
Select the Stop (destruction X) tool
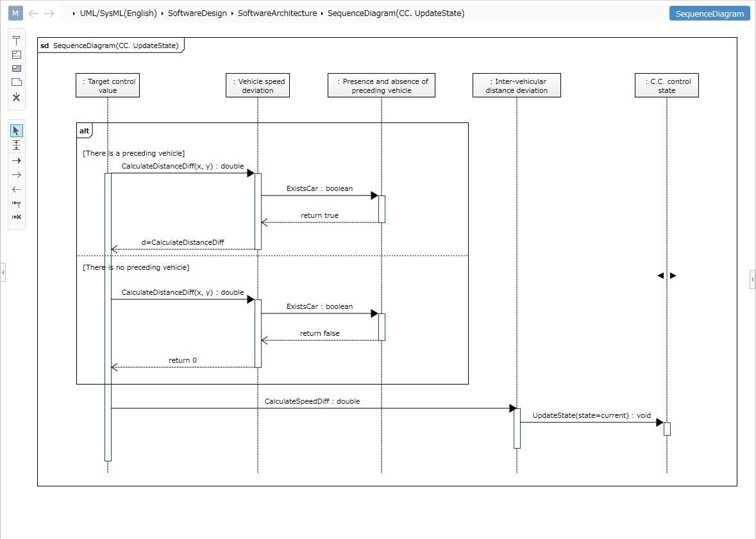pyautogui.click(x=17, y=97)
